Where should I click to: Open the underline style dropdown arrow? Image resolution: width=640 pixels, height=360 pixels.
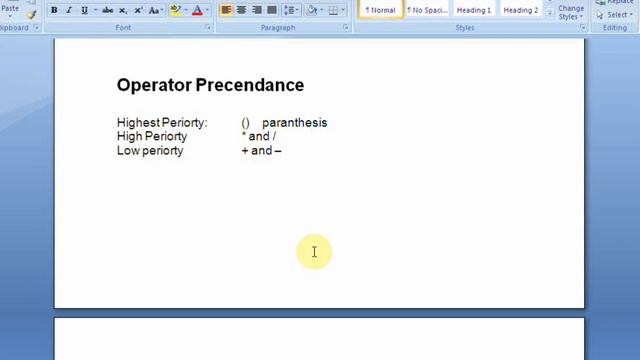(x=96, y=10)
